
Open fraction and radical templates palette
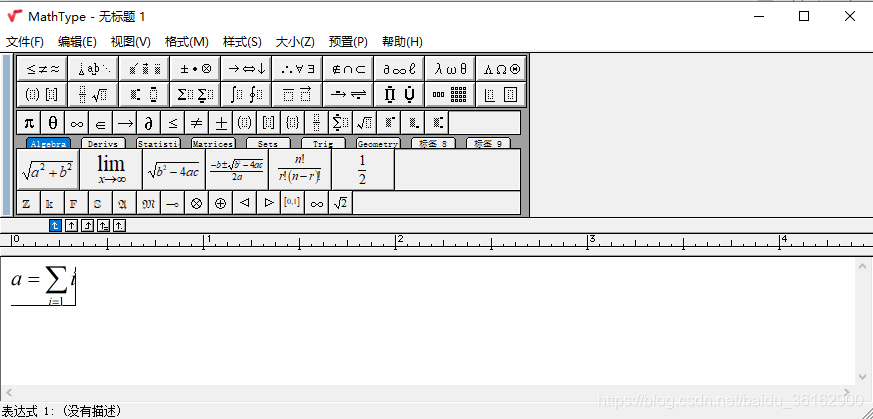point(93,94)
